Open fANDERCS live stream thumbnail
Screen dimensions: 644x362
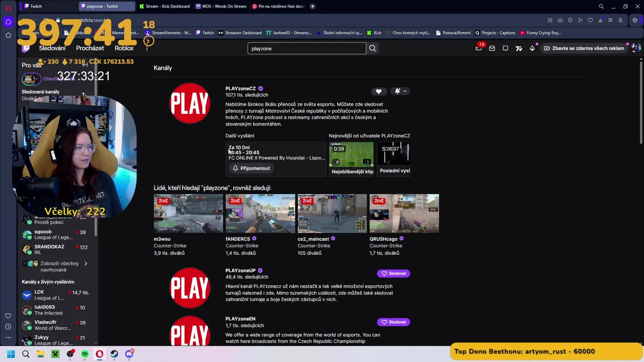(260, 214)
